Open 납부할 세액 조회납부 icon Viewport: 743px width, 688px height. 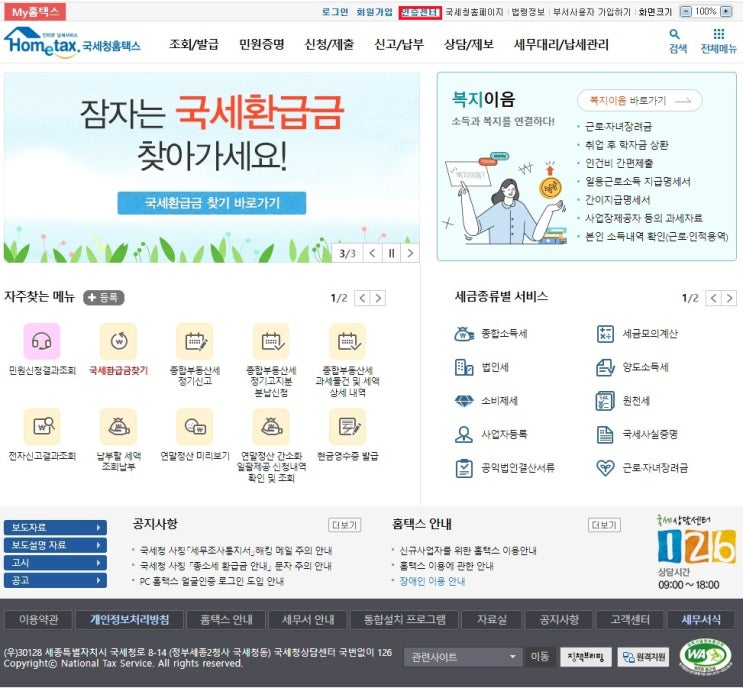click(118, 426)
